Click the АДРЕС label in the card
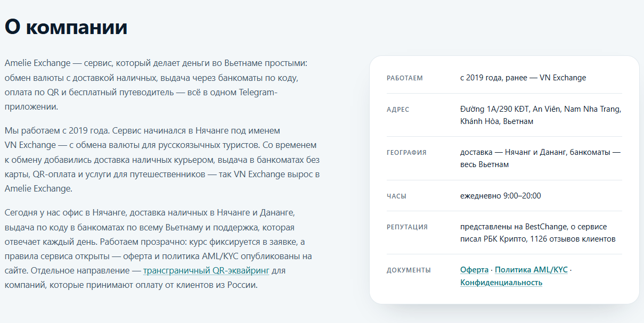The width and height of the screenshot is (644, 323). [x=398, y=110]
